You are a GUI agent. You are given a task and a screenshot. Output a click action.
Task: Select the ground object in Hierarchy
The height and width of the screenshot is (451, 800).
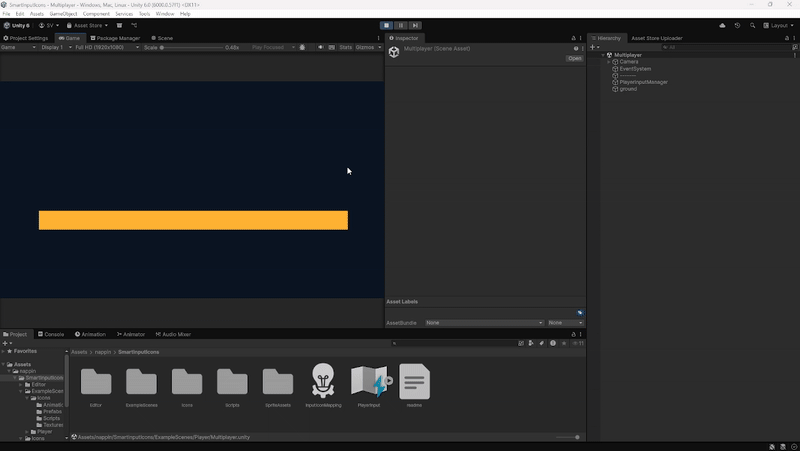(x=628, y=89)
